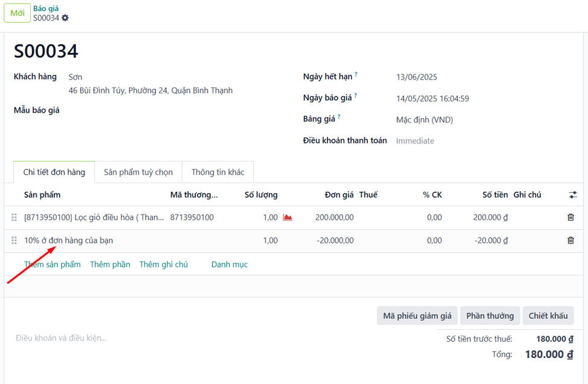This screenshot has height=384, width=588.
Task: Click the Mã phiếu giảm giá button
Action: click(417, 316)
